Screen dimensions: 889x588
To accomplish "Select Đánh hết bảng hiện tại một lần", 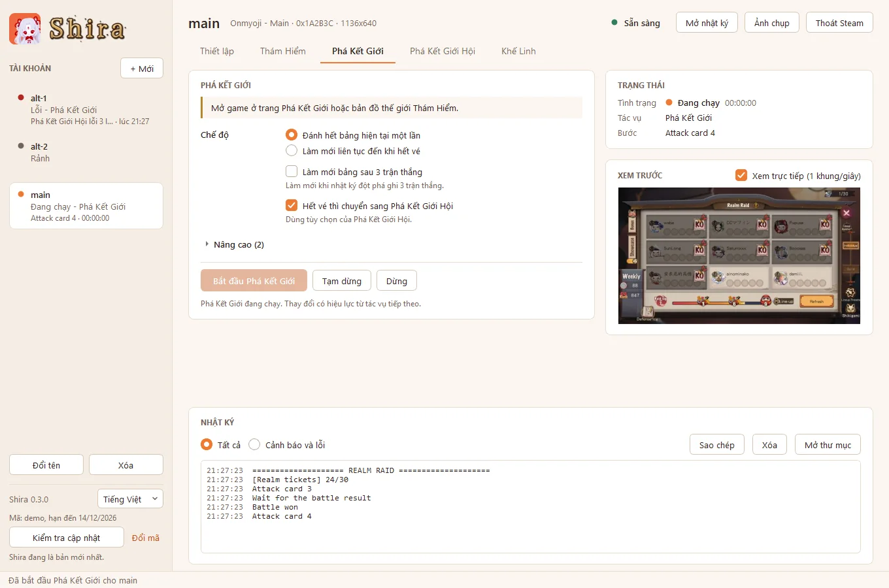I will (x=354, y=135).
